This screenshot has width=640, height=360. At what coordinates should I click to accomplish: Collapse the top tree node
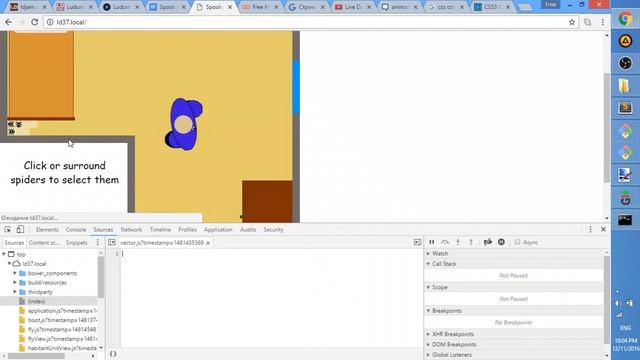(4, 254)
